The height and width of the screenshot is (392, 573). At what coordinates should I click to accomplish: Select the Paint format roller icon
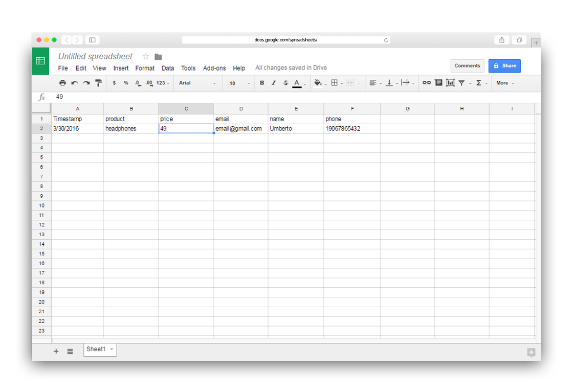tap(98, 83)
